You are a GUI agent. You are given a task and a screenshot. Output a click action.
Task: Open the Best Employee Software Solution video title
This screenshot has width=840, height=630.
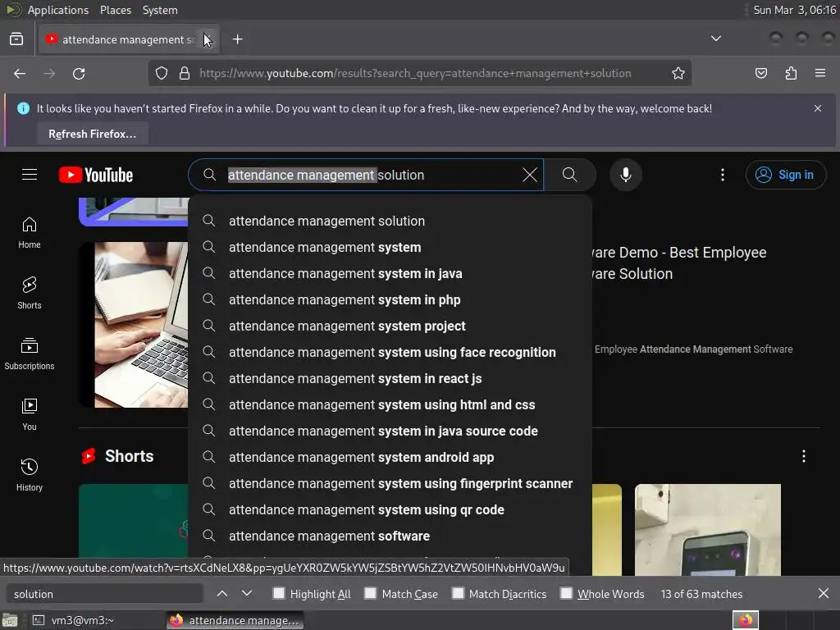[679, 263]
